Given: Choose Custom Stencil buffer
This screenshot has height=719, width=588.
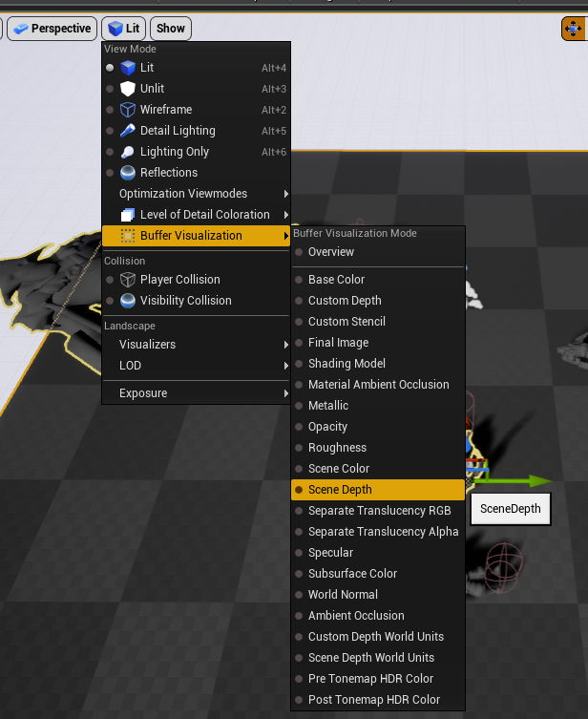Looking at the screenshot, I should 378,322.
